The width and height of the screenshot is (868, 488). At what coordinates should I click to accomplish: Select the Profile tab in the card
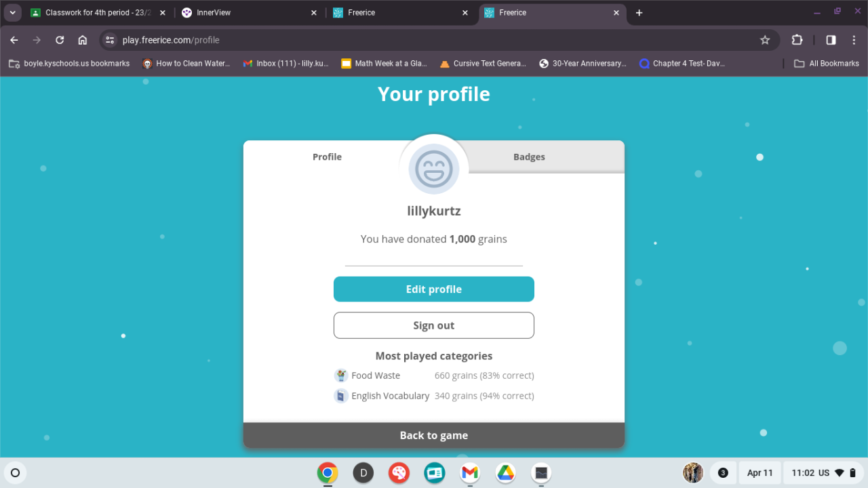327,157
